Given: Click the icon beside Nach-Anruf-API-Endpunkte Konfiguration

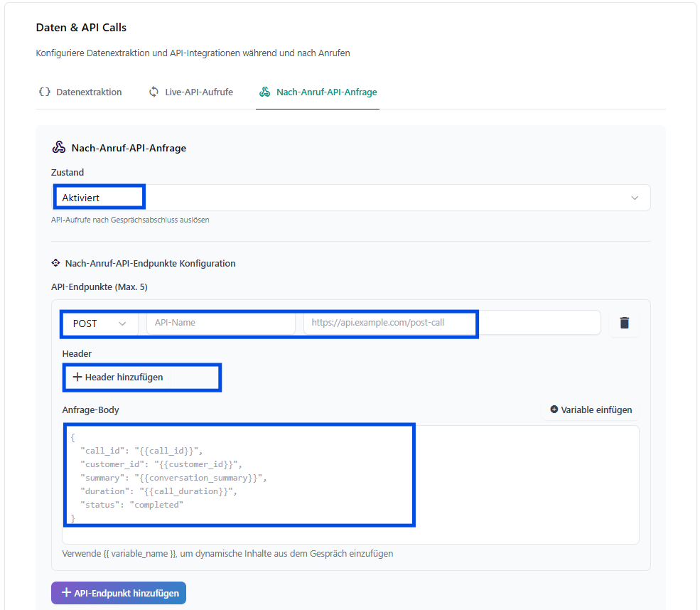Looking at the screenshot, I should click(x=56, y=263).
